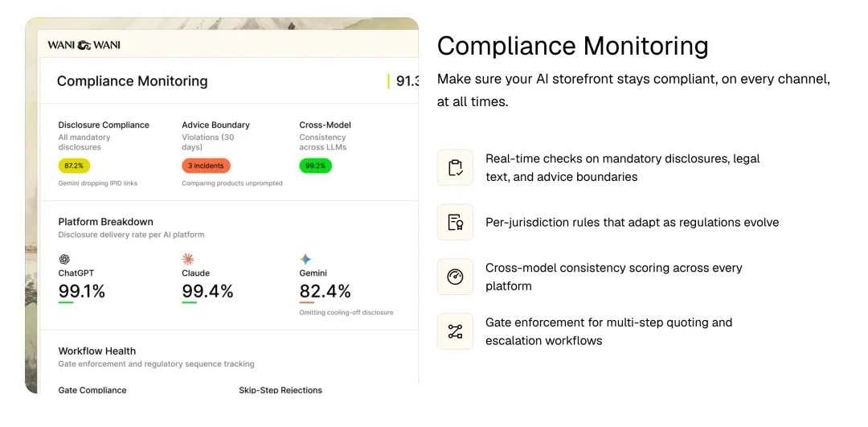This screenshot has height=427, width=868.
Task: Open the orange 3 incidents badge
Action: pyautogui.click(x=206, y=166)
